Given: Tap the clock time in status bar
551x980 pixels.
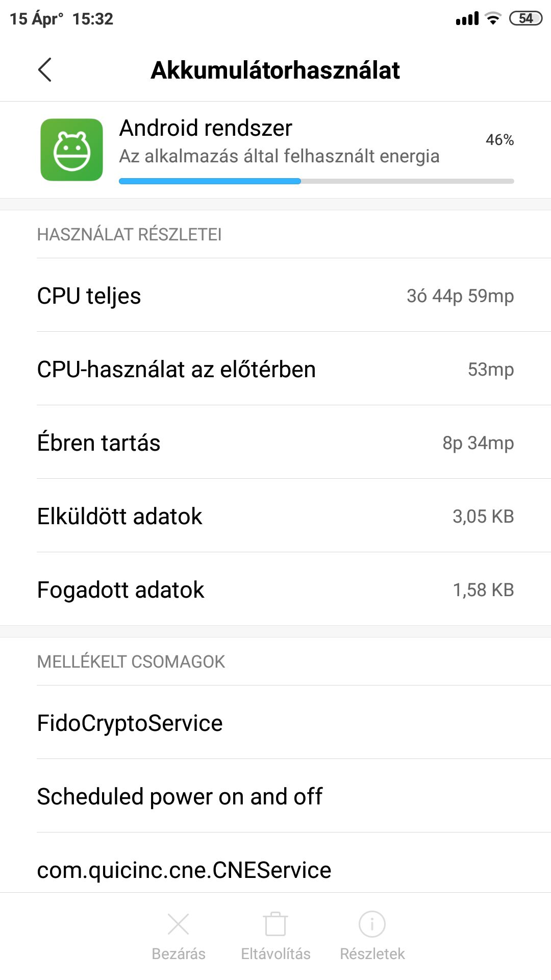Looking at the screenshot, I should tap(92, 19).
